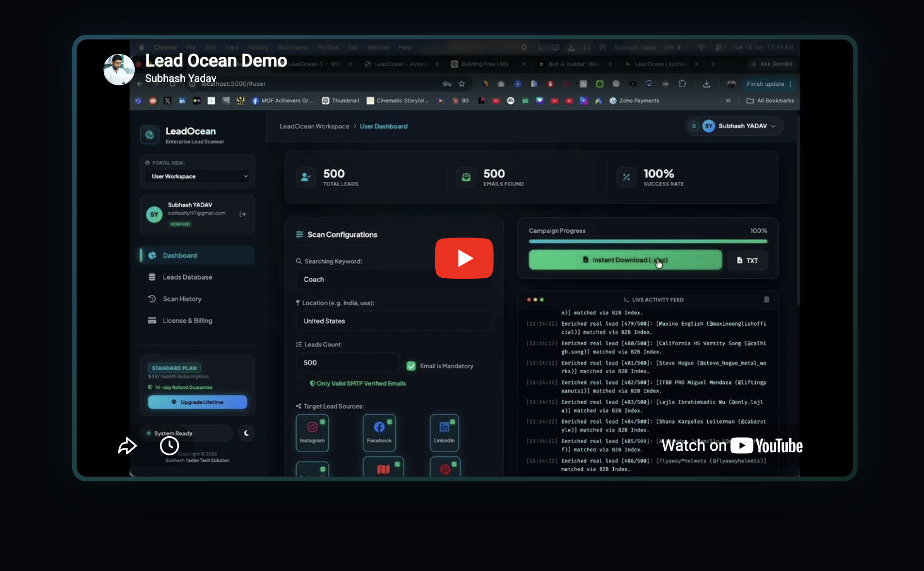Click the Success Rate percent icon
The width and height of the screenshot is (924, 571).
point(626,177)
